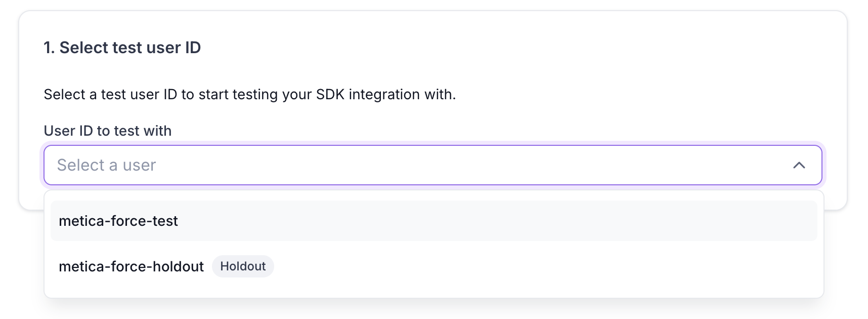868x319 pixels.
Task: Click the Holdout badge
Action: point(243,267)
